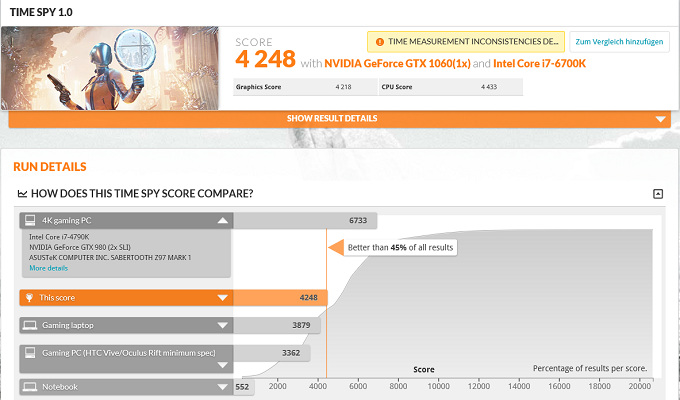
Task: Expand the Gaming PC HTC Vive/Oculus Rift entry
Action: click(222, 365)
